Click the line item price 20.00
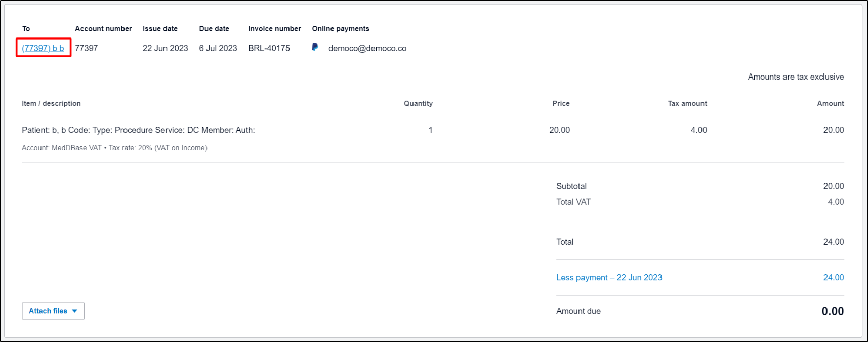Screen dimensions: 868x342 coord(559,130)
